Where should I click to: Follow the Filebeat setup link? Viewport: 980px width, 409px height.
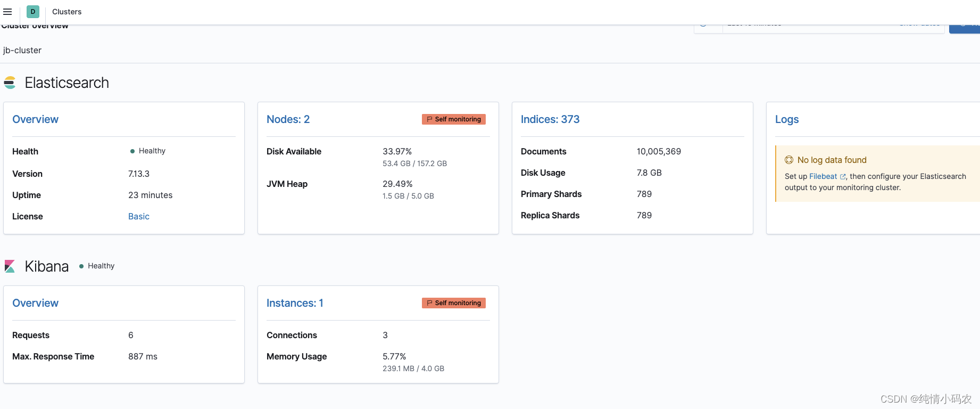point(823,176)
